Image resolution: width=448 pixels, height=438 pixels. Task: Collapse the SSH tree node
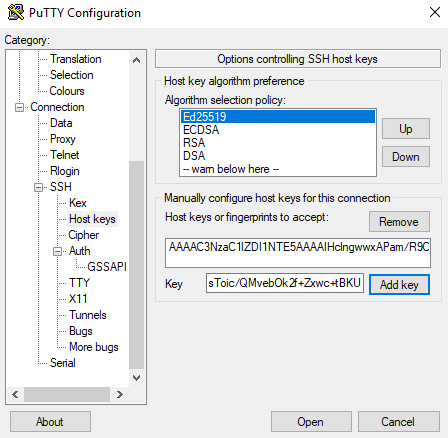[39, 187]
